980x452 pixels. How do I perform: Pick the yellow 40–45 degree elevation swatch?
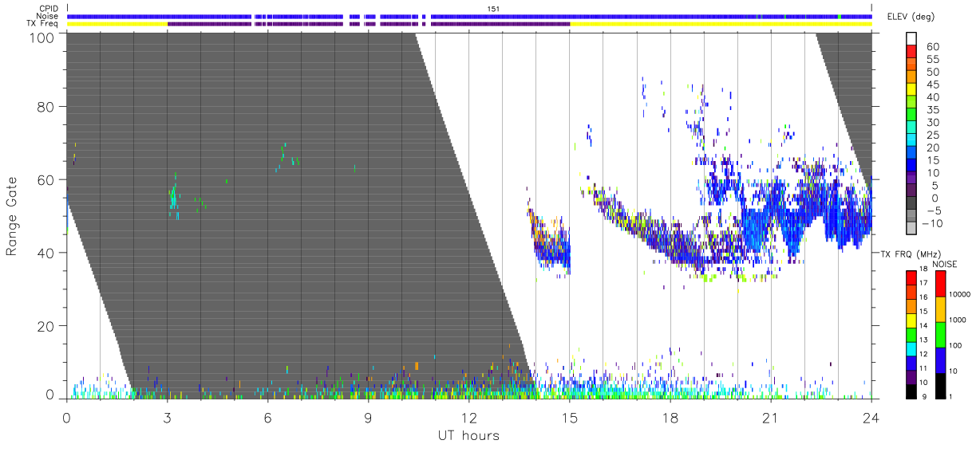(x=911, y=91)
